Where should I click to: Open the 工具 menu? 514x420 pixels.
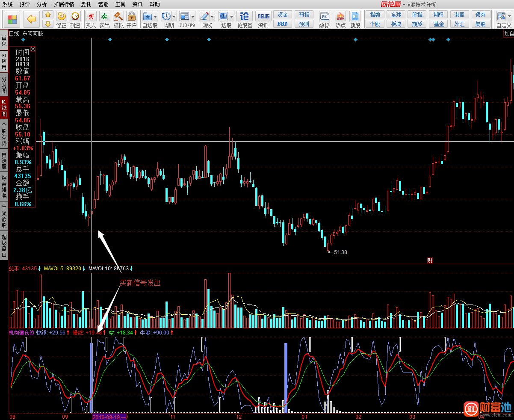tap(120, 4)
